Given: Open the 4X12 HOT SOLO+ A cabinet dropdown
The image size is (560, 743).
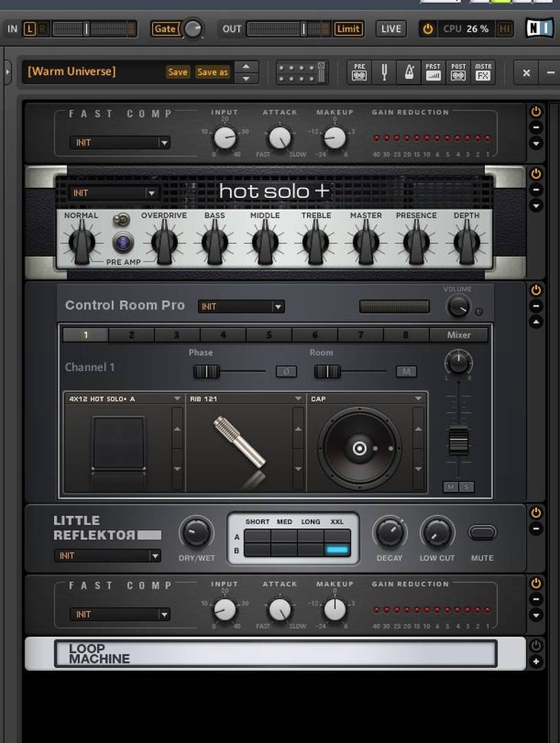Looking at the screenshot, I should pos(124,399).
